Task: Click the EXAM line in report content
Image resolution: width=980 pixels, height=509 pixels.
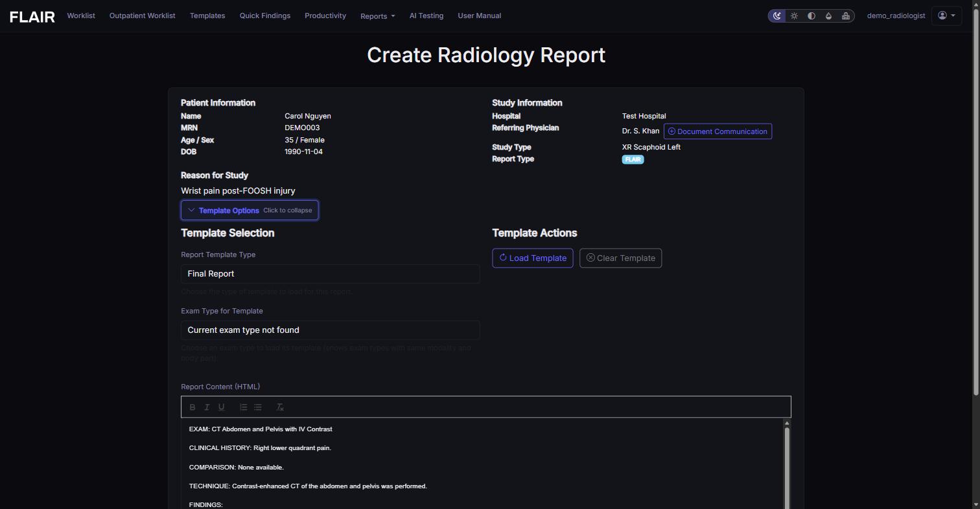Action: click(261, 429)
